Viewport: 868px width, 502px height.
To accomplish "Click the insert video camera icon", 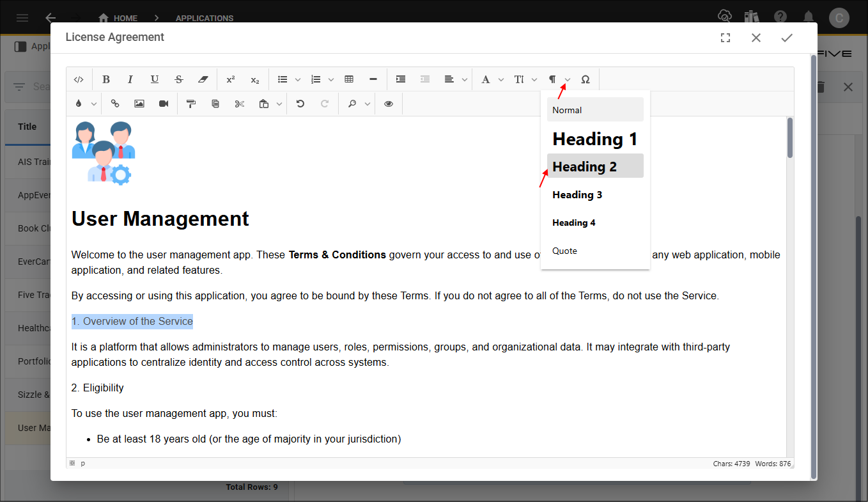I will [x=164, y=104].
